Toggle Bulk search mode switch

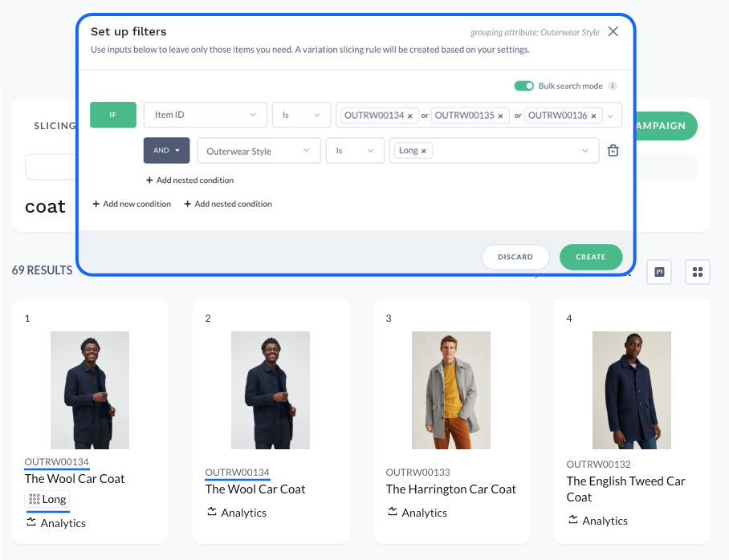(x=523, y=86)
